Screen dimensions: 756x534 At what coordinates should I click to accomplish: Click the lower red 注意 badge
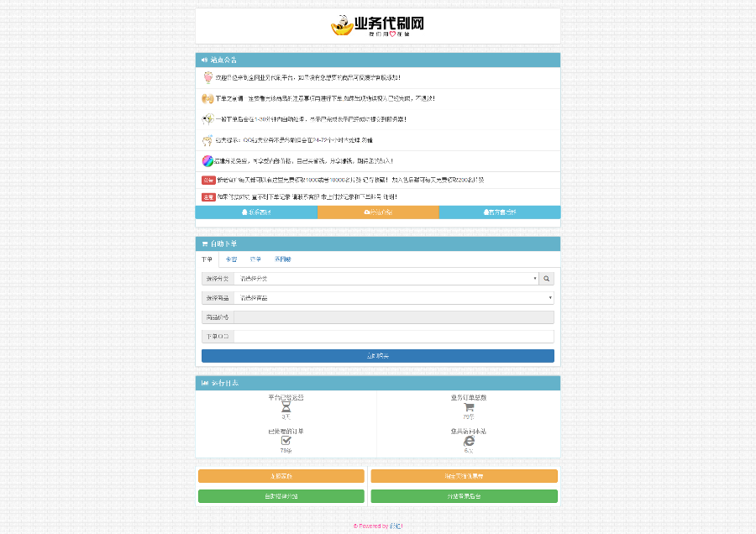208,197
